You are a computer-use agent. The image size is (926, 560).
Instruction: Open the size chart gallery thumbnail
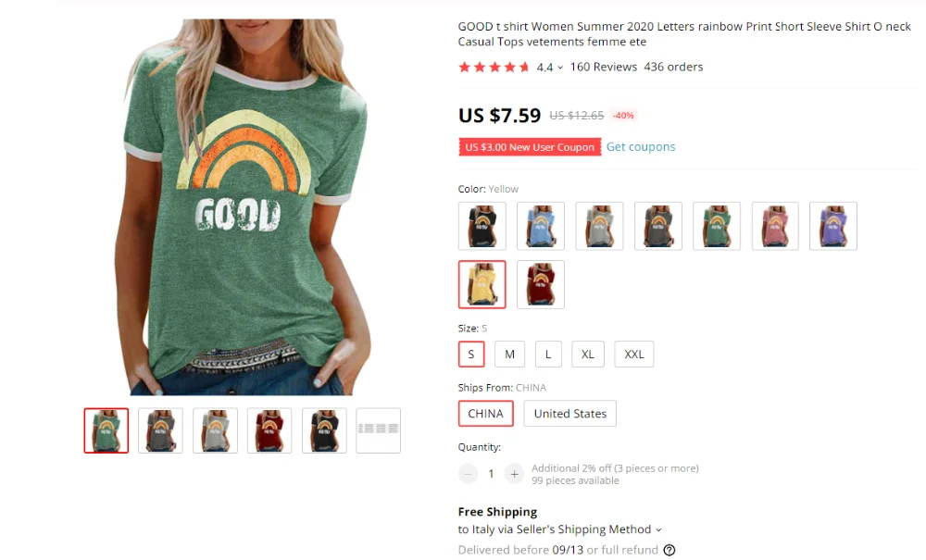(379, 430)
